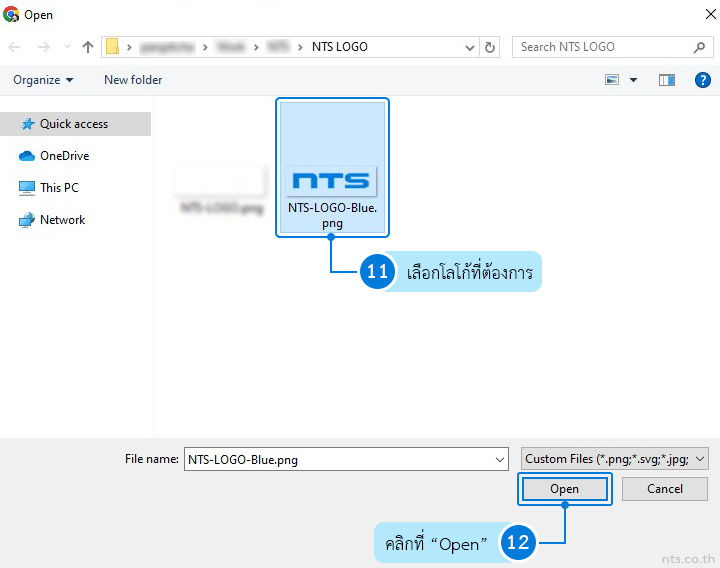This screenshot has width=720, height=568.
Task: Click the Open button
Action: 564,489
